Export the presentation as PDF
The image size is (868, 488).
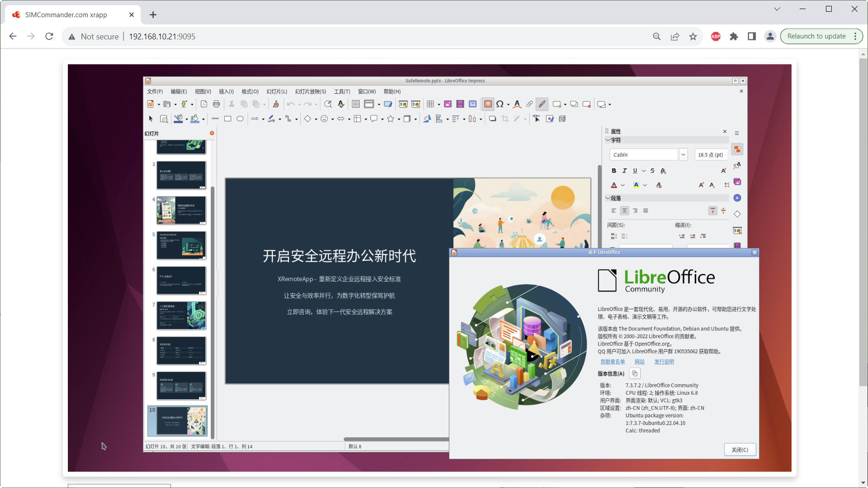pos(204,104)
